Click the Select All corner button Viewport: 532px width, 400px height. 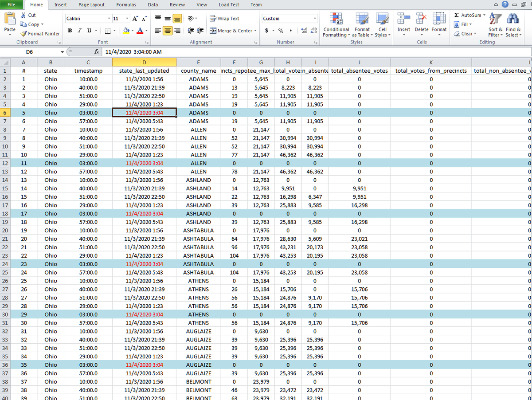pos(4,62)
